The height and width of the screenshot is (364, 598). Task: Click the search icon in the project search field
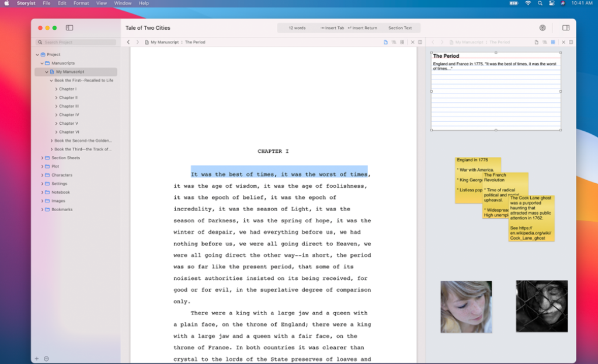(x=40, y=42)
